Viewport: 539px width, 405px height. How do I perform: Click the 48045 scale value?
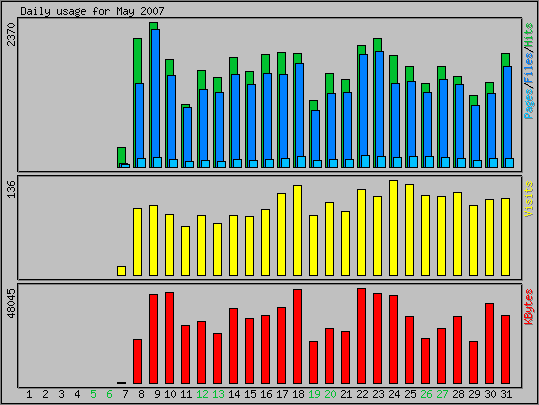coord(11,304)
